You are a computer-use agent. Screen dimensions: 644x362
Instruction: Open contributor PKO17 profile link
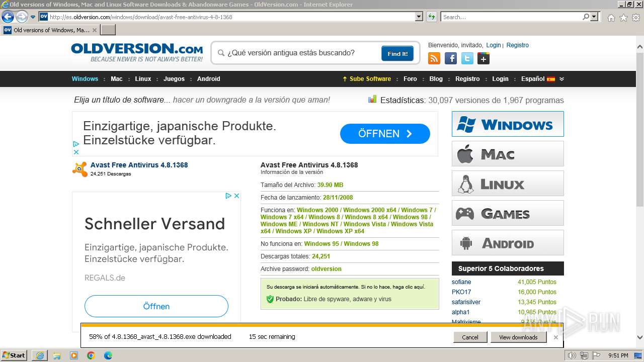(x=461, y=292)
